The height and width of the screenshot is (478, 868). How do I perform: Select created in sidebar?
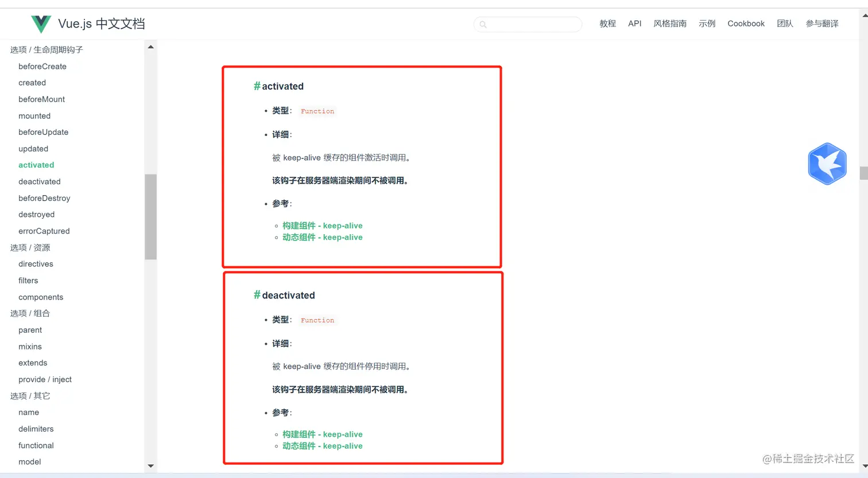[32, 83]
